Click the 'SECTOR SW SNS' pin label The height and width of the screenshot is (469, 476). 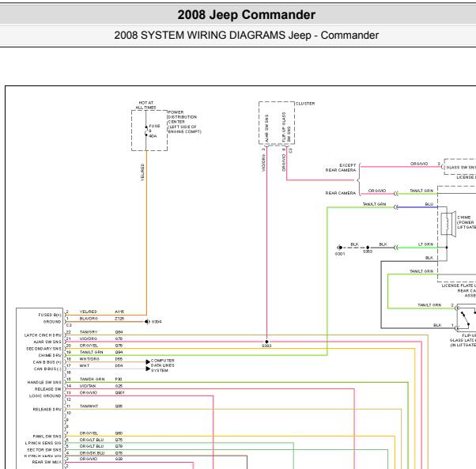point(44,449)
